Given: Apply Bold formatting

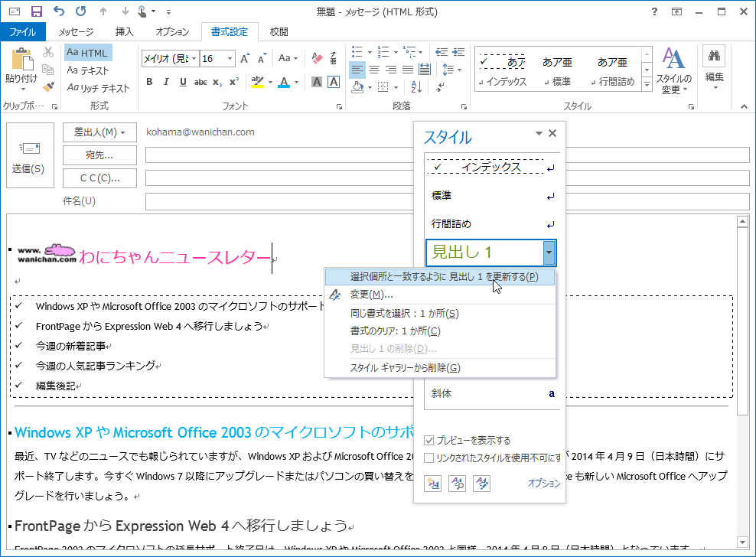Looking at the screenshot, I should (x=149, y=82).
